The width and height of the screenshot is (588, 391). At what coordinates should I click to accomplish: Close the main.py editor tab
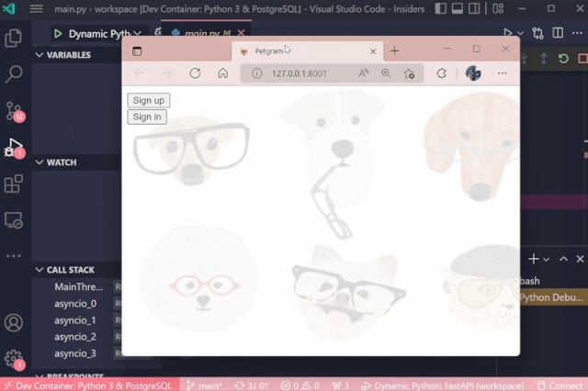coord(241,33)
